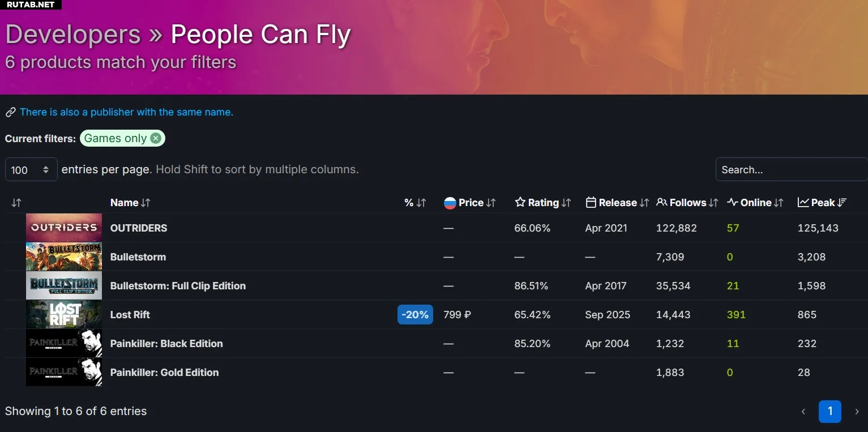Open the entries per page dropdown
868x432 pixels.
point(31,169)
